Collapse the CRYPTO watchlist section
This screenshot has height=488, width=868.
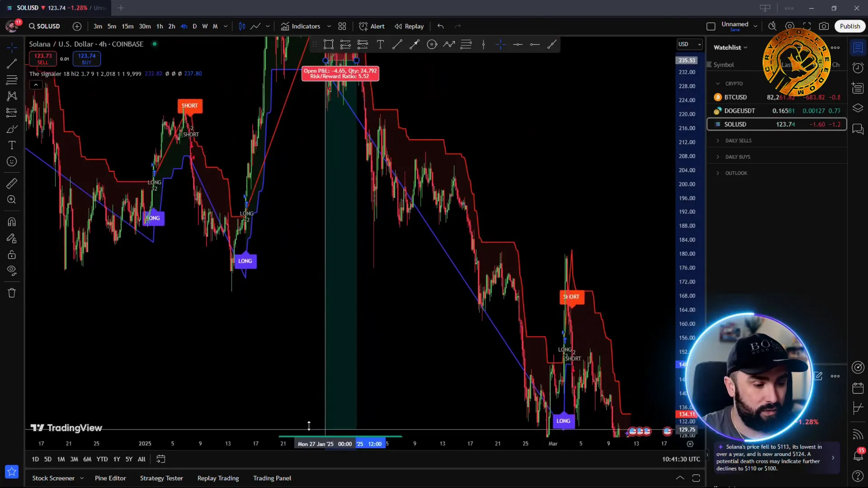tap(718, 84)
